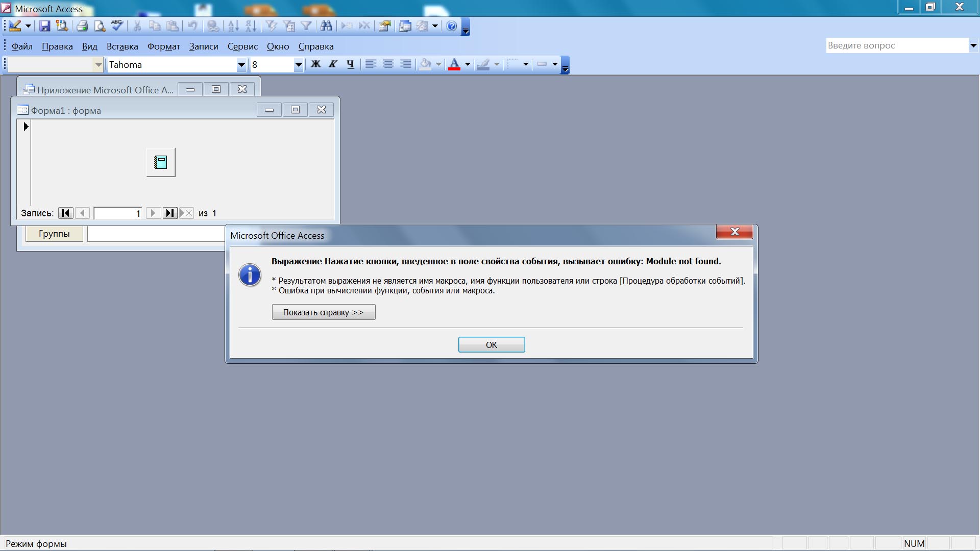Click the record selector arrow in Форма1
This screenshot has height=551, width=980.
[26, 127]
